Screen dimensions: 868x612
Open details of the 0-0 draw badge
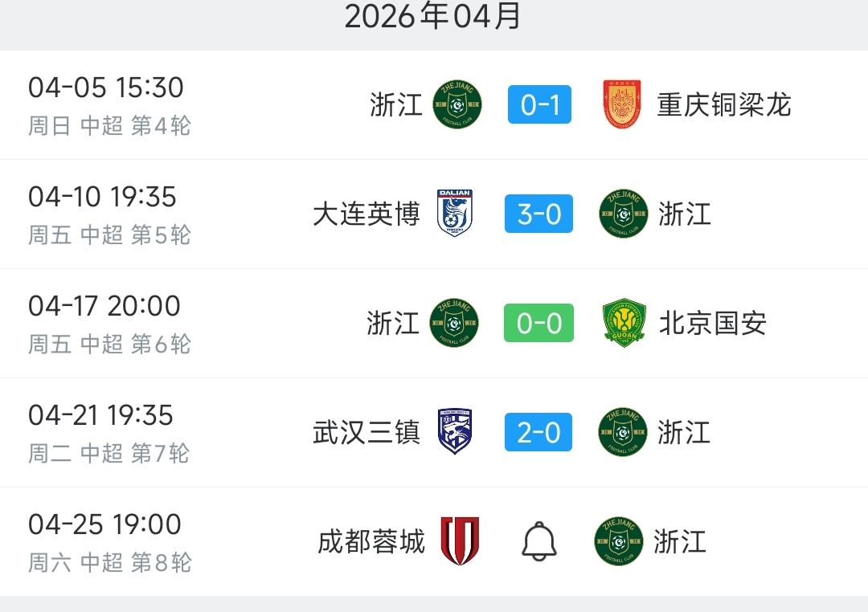click(x=538, y=323)
